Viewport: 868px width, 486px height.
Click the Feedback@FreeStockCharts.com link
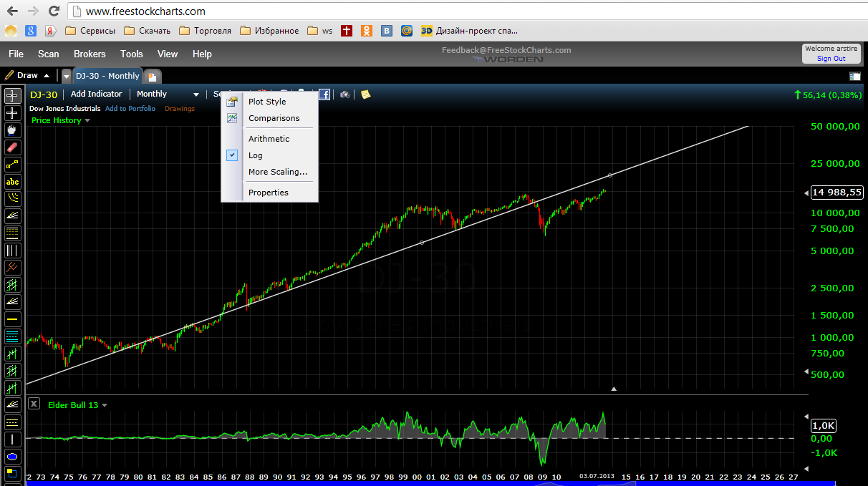point(506,50)
